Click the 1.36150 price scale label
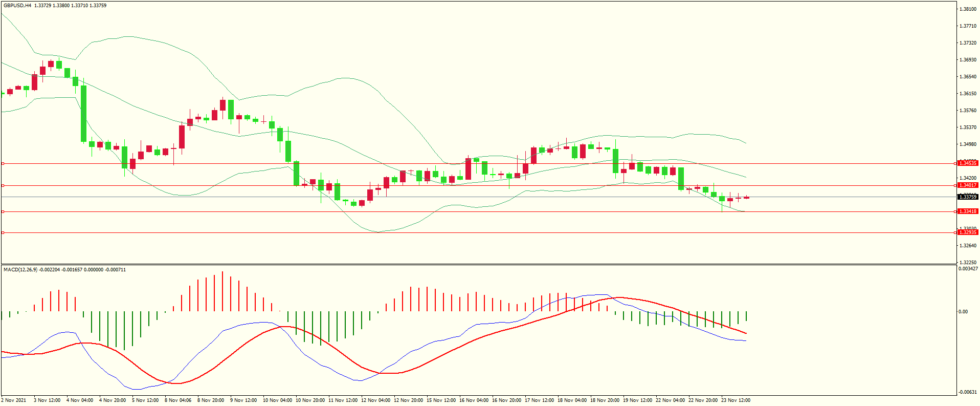Screen dimensions: 980x406 click(x=968, y=94)
